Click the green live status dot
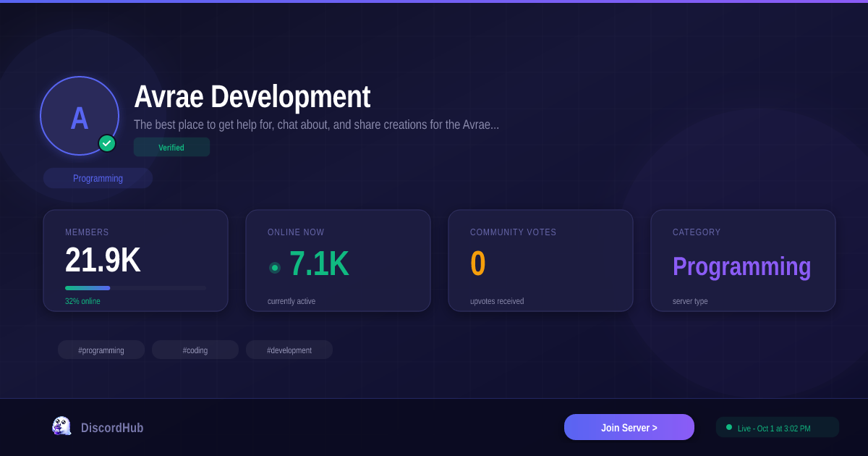This screenshot has width=868, height=456. [729, 427]
